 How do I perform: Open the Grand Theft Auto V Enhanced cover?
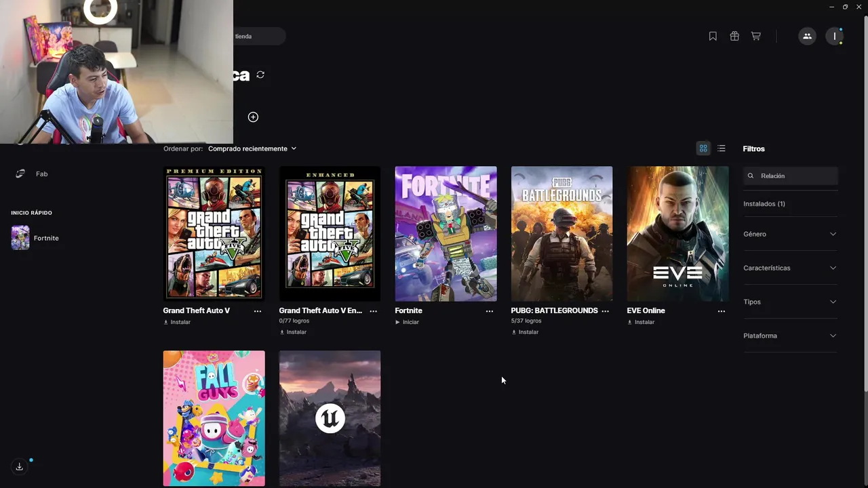pyautogui.click(x=330, y=234)
